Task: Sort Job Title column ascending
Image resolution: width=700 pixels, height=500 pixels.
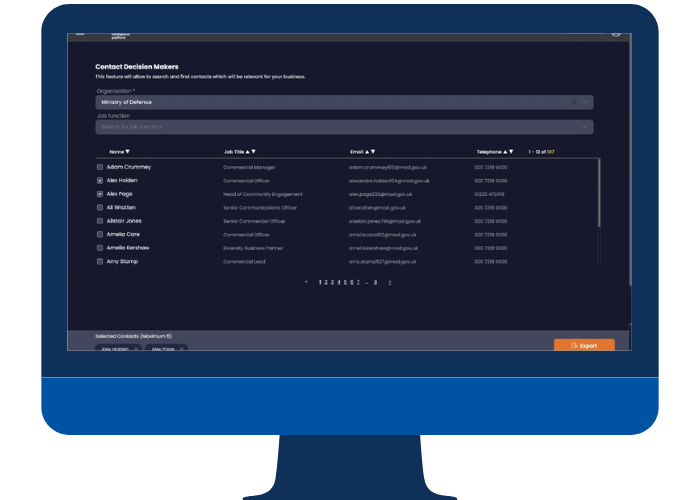Action: [x=248, y=152]
